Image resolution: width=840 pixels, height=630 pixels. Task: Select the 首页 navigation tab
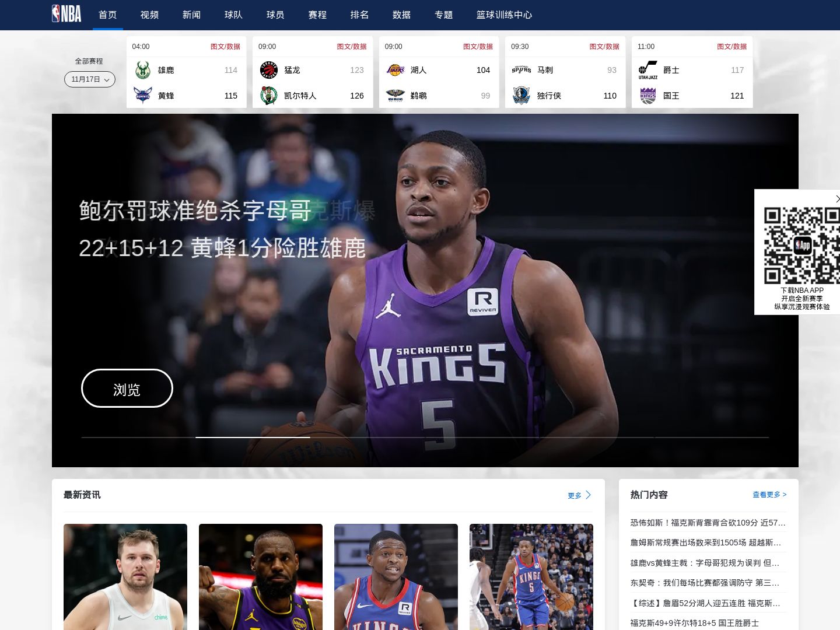point(107,15)
